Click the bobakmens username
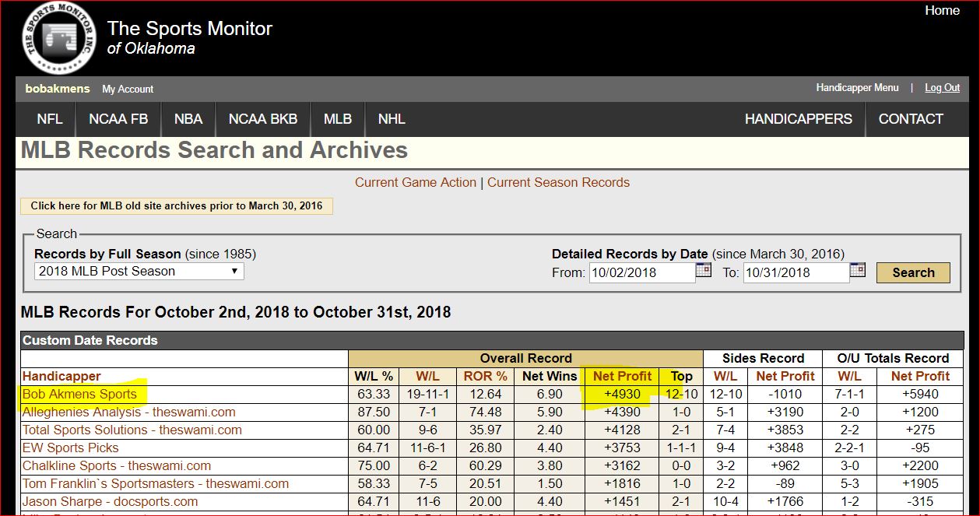This screenshot has width=980, height=516. pyautogui.click(x=58, y=89)
